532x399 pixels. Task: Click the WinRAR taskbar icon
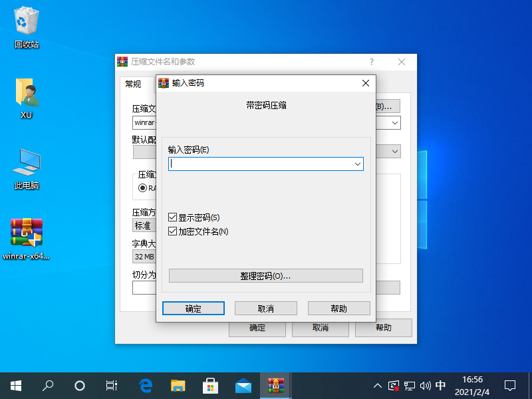(x=275, y=385)
